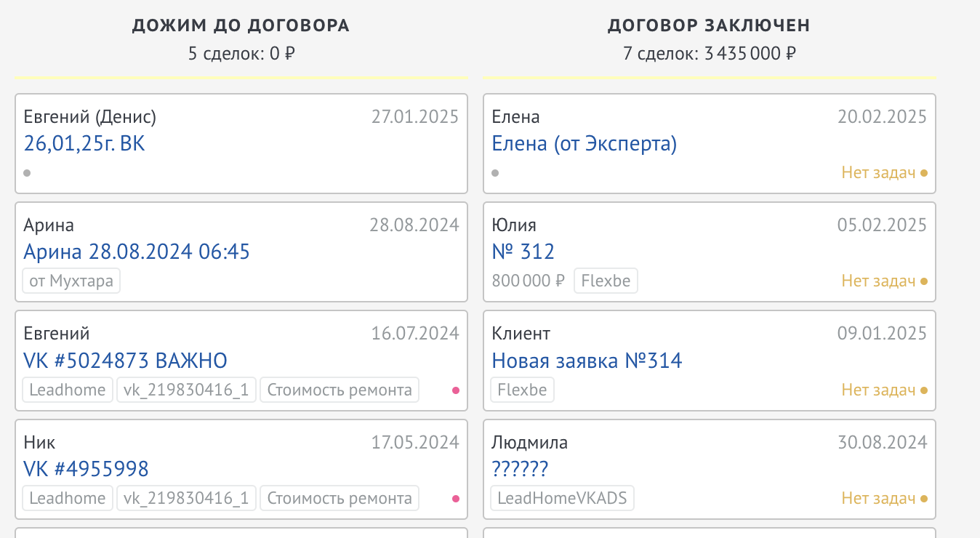Screen dimensions: 980x538
Task: Click gray dot on Евгений (Денис) card
Action: tap(27, 173)
